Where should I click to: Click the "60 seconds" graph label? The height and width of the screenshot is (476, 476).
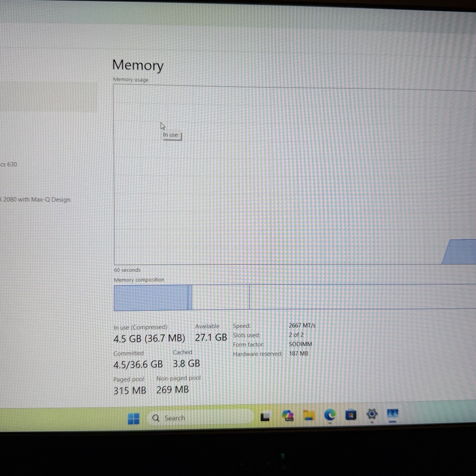(x=127, y=270)
